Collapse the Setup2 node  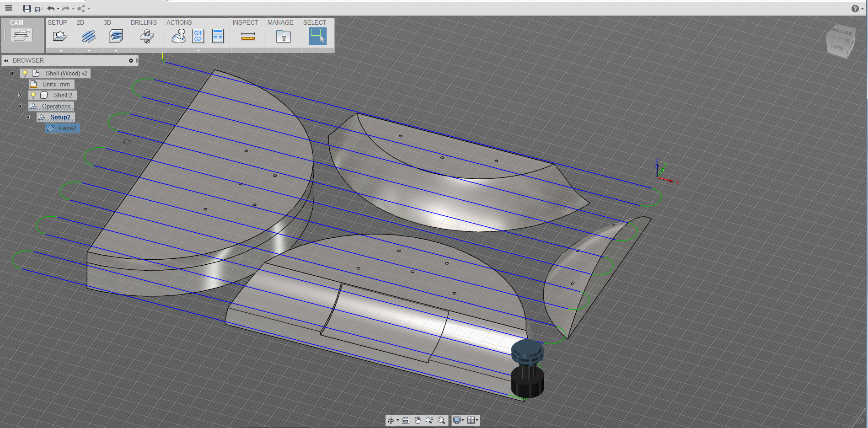click(28, 117)
